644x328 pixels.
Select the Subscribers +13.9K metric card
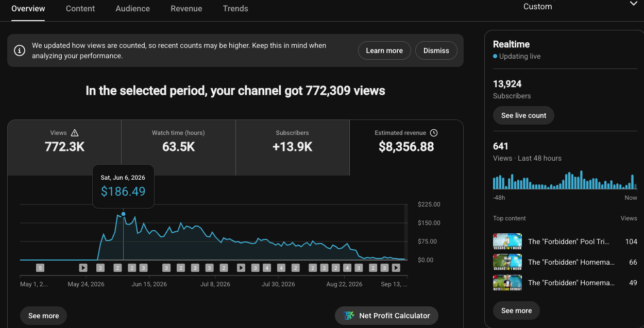click(x=293, y=148)
